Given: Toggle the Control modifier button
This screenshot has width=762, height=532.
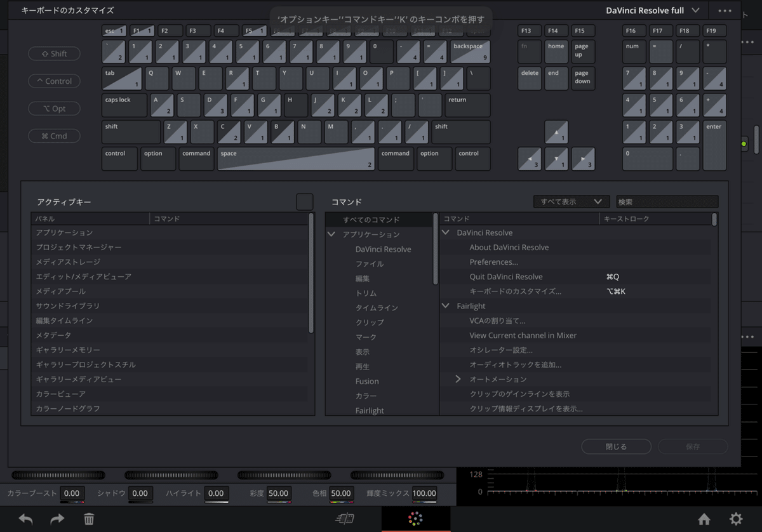Looking at the screenshot, I should tap(55, 81).
